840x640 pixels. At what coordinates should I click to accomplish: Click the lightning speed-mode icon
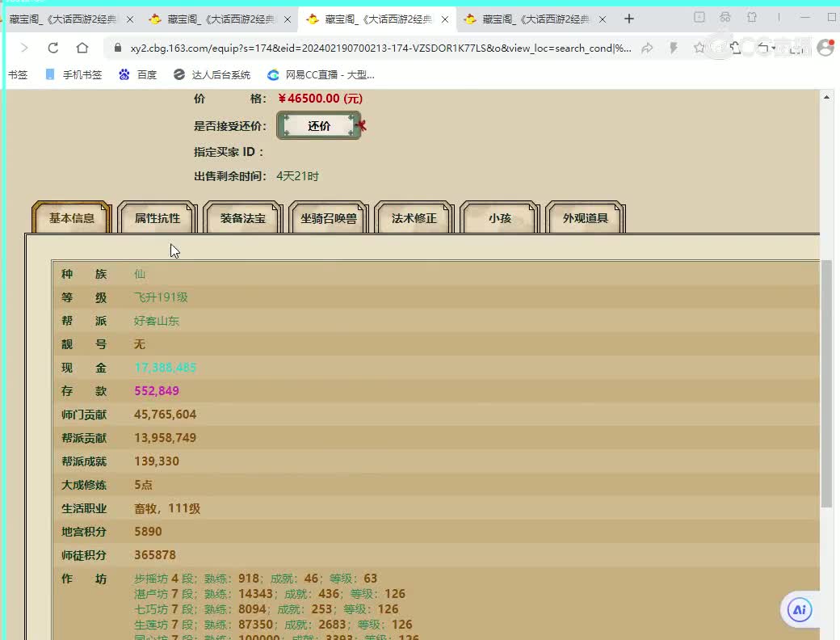[x=674, y=48]
